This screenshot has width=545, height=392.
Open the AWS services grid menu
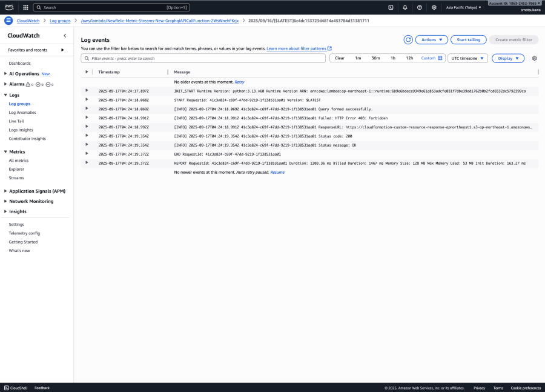pos(25,7)
